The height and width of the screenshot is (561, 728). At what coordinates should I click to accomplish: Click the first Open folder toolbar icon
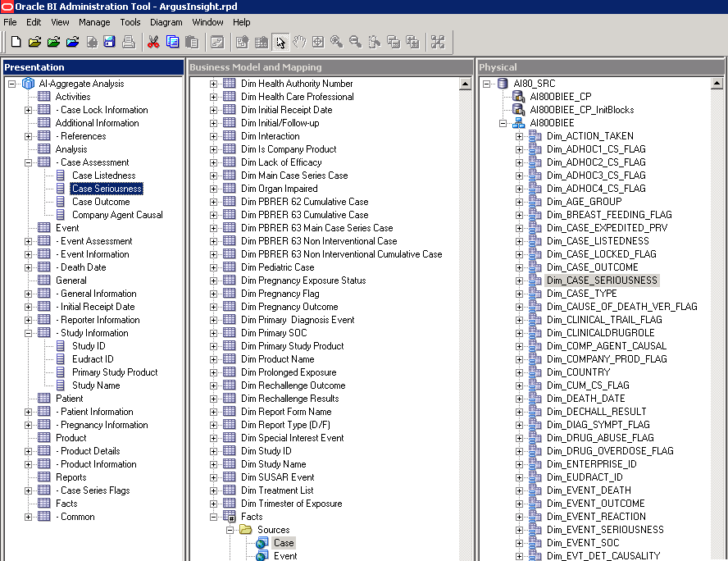pos(34,43)
